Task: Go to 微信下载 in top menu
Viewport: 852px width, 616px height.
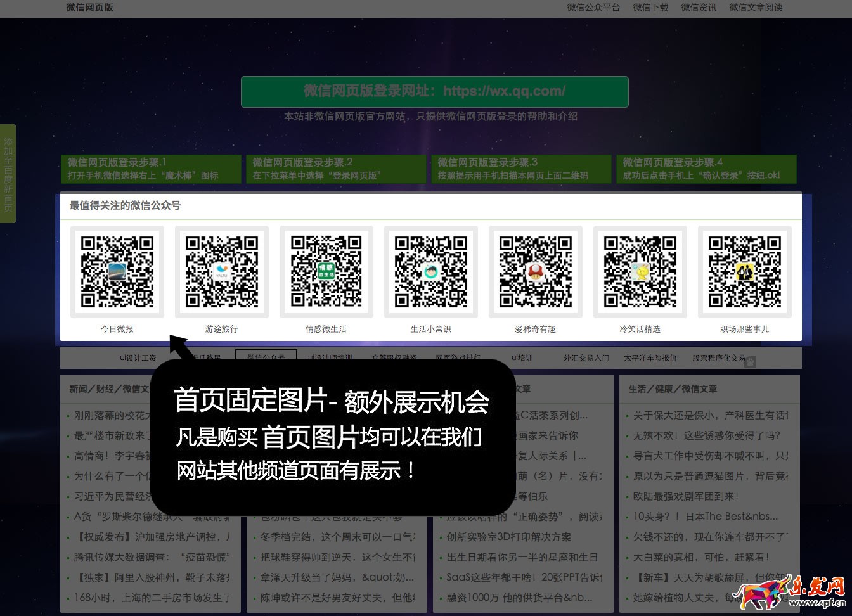Action: 650,8
